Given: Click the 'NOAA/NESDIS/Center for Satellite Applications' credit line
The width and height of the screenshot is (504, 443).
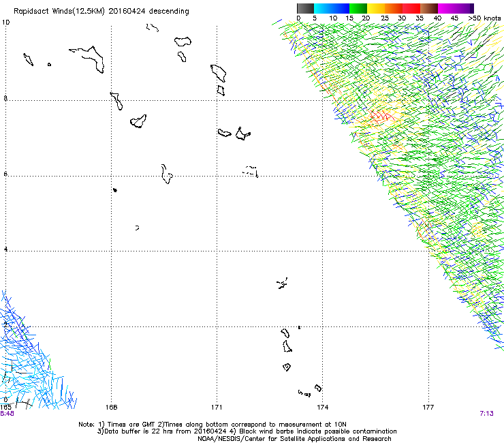Looking at the screenshot, I should (x=294, y=439).
